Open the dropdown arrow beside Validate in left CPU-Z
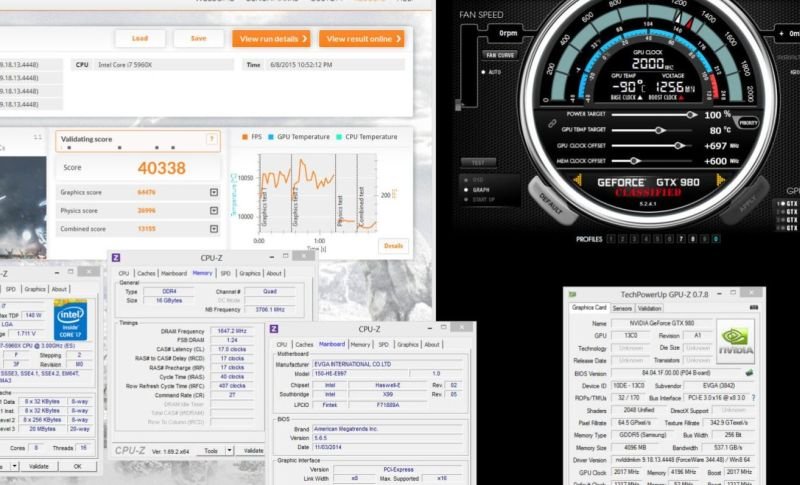This screenshot has width=800, height=485. point(14,466)
